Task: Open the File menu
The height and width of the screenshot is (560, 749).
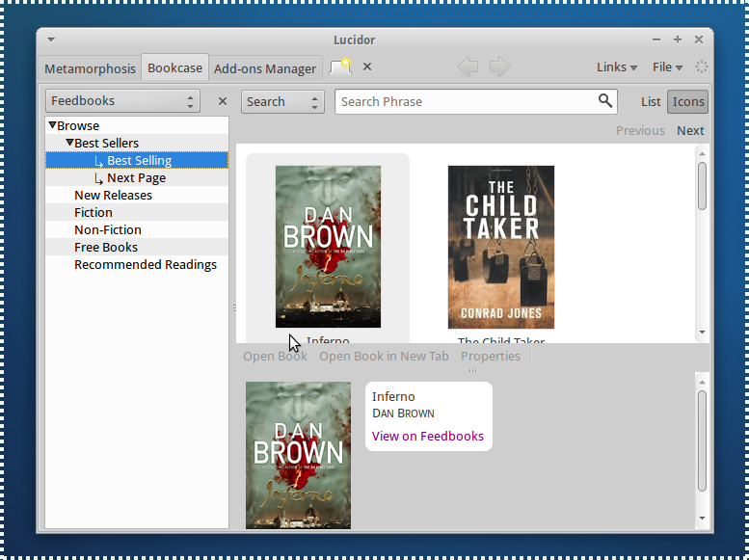Action: 667,67
